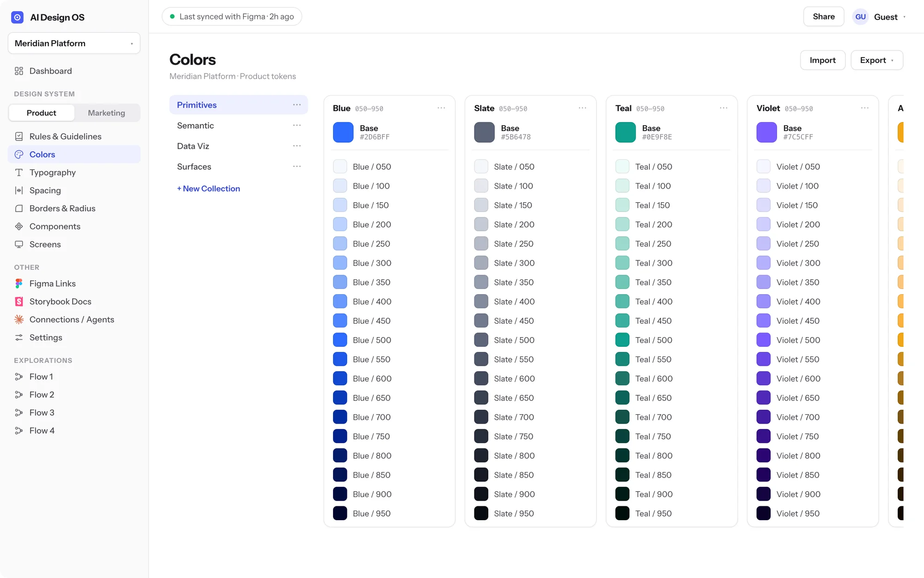Pick the Slate / 300 swatch

[x=481, y=263]
